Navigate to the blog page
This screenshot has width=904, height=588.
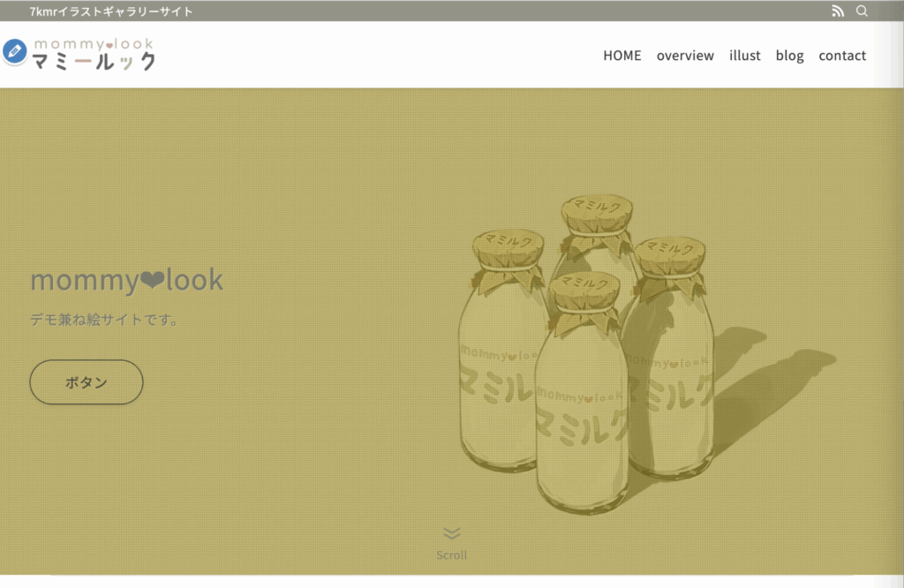[789, 56]
